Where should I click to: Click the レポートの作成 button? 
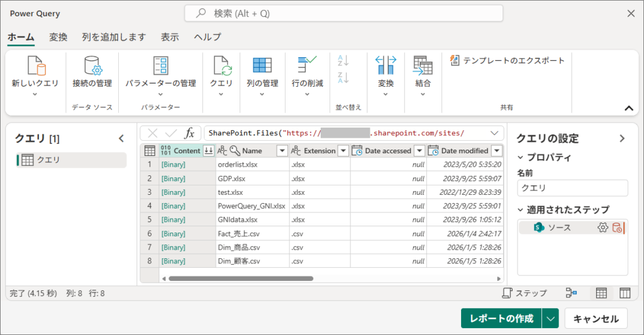[501, 319]
